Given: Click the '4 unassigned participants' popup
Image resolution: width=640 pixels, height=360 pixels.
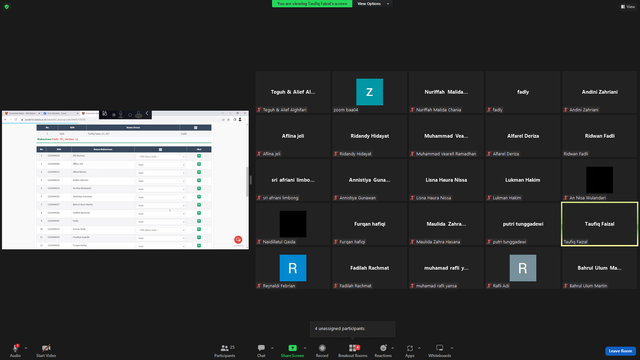Looking at the screenshot, I should point(353,329).
